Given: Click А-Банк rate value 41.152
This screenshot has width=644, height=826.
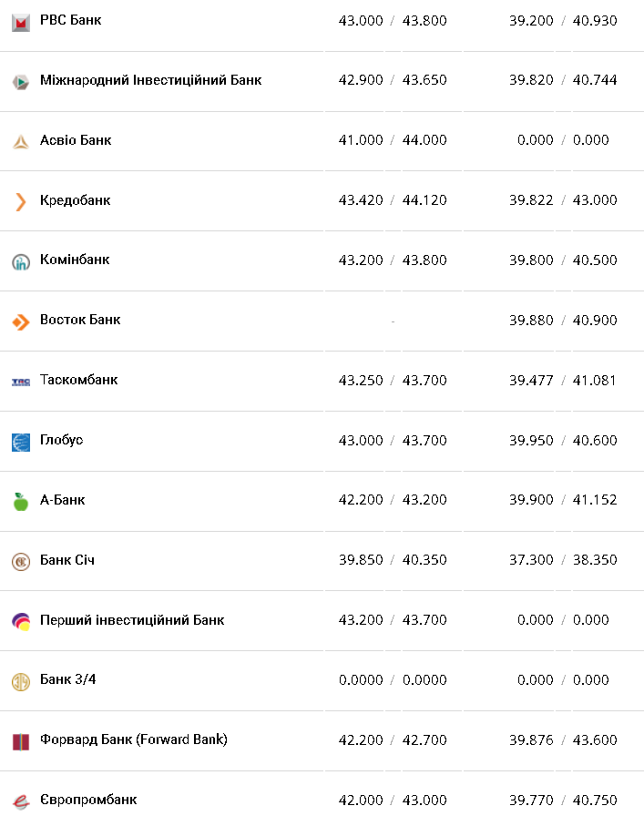Looking at the screenshot, I should pos(595,500).
